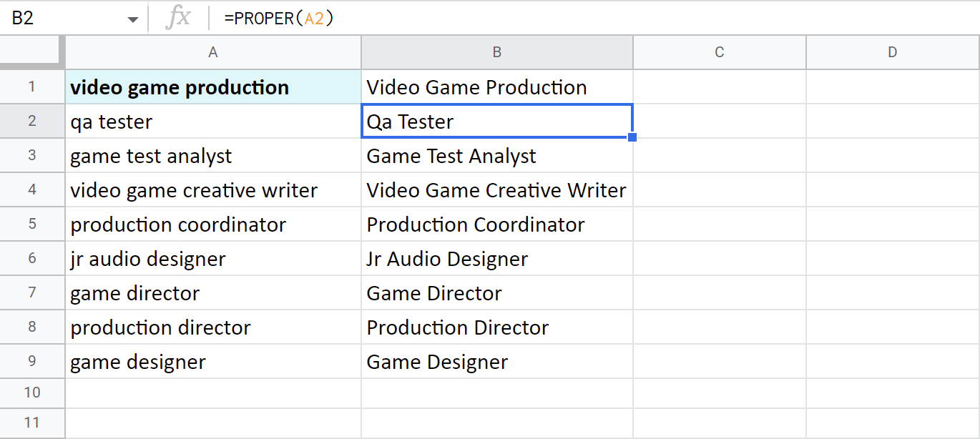Select row 1 header

(x=32, y=87)
